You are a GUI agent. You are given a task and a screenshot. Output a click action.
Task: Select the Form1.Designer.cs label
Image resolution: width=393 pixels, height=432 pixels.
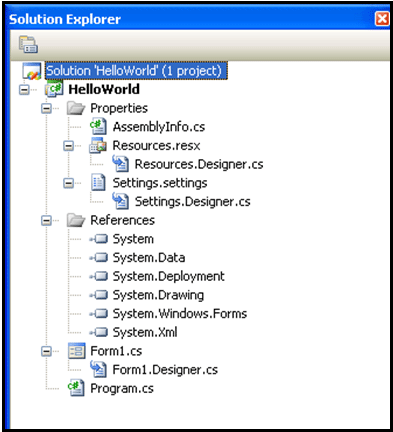pos(165,370)
